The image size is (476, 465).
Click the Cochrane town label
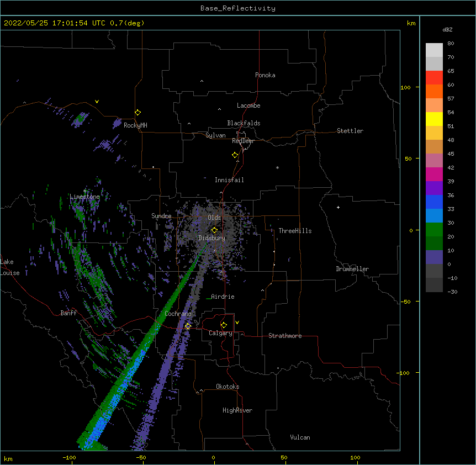[178, 314]
